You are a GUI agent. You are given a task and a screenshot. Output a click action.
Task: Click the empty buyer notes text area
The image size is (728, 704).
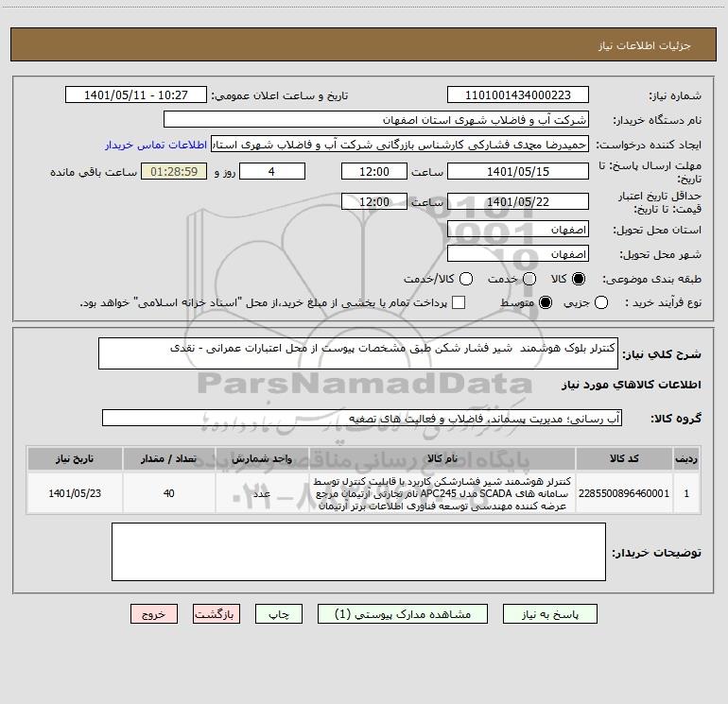(x=358, y=552)
